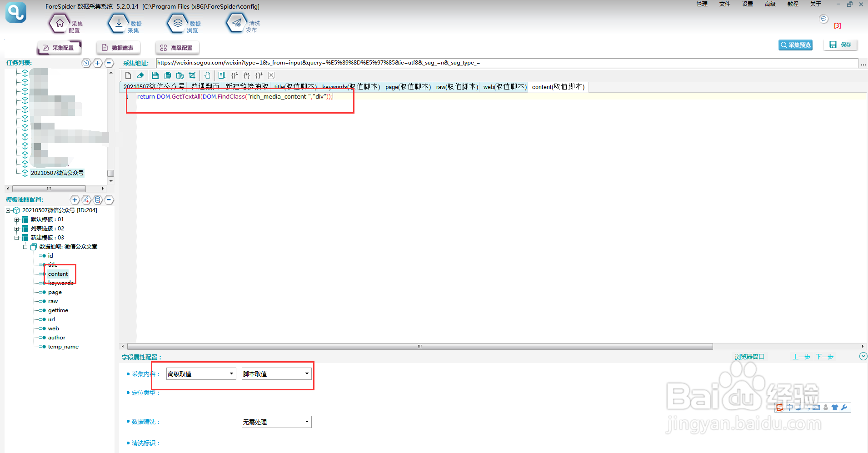Select the url field in the tree

tap(51, 319)
